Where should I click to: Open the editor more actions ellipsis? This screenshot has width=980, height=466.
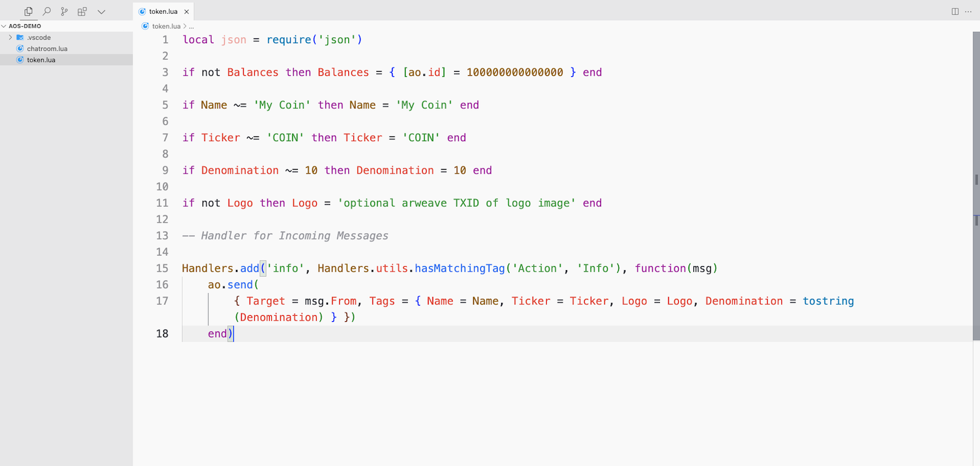969,11
